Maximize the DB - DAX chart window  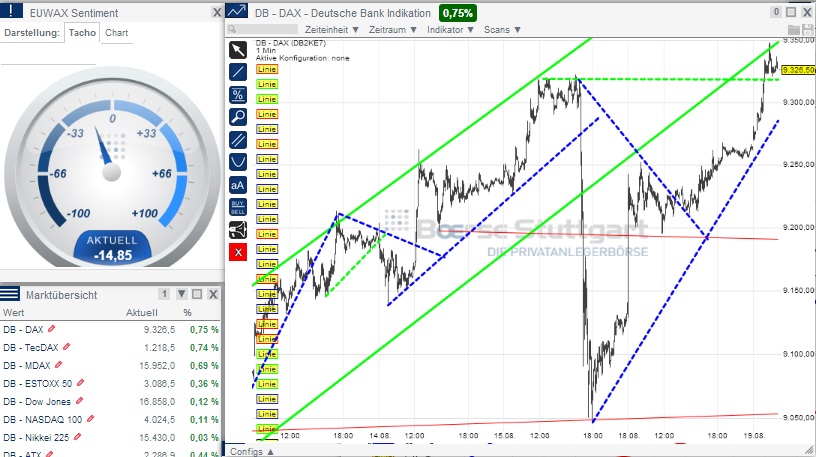click(791, 12)
